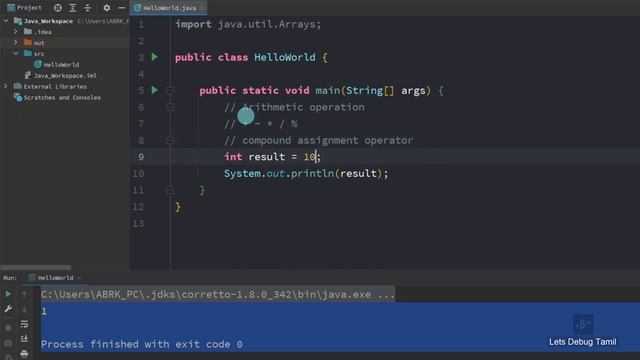Viewport: 640px width, 360px height.
Task: Expand the out folder
Action: point(16,42)
